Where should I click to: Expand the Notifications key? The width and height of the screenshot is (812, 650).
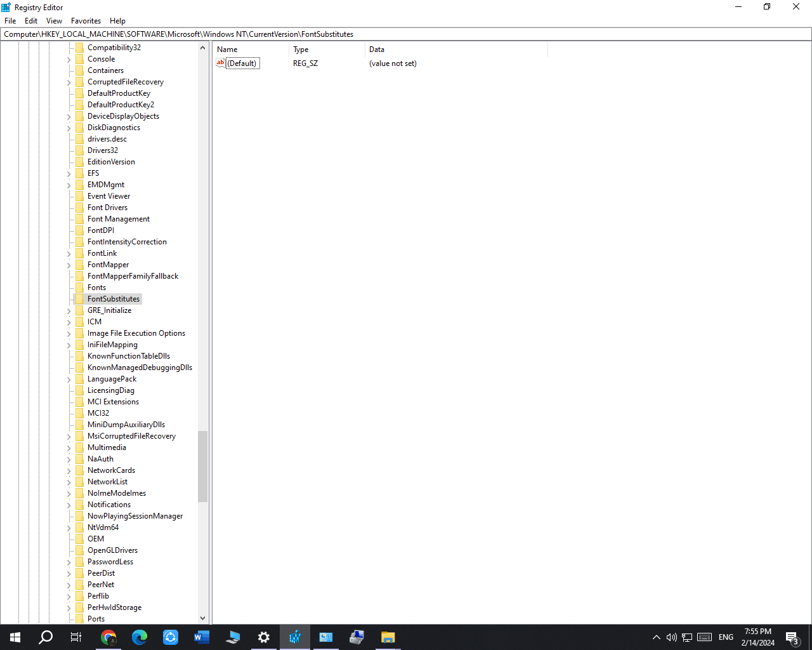69,505
